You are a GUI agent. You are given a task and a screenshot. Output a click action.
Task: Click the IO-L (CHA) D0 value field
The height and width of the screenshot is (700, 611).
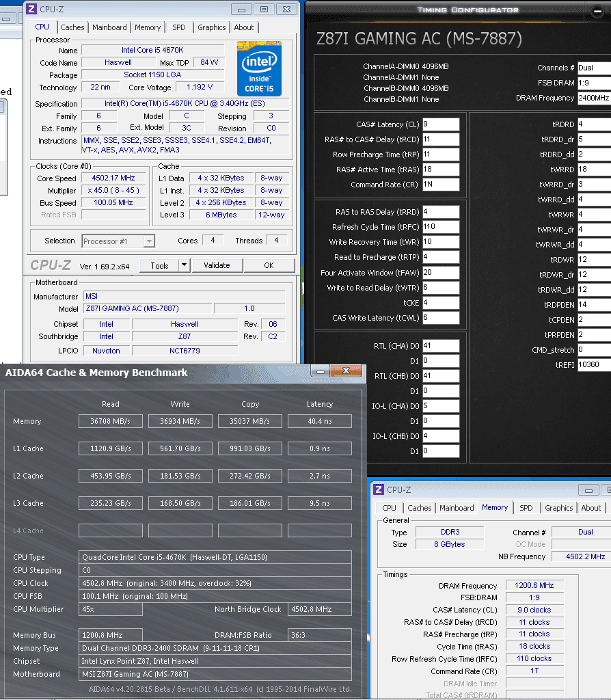click(x=441, y=406)
